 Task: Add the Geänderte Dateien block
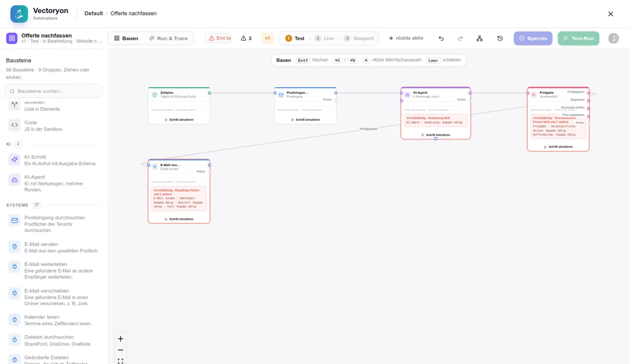(x=54, y=359)
